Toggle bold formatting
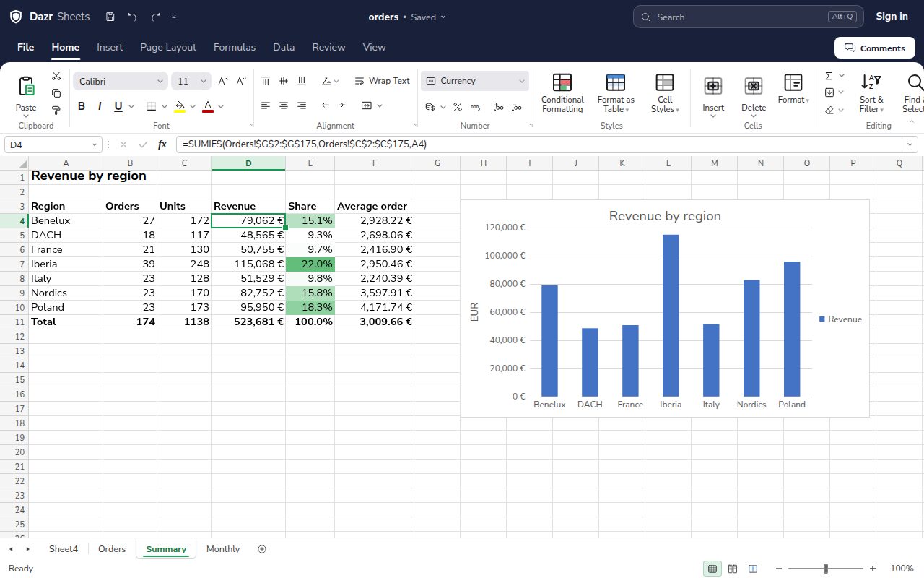The width and height of the screenshot is (924, 578). 82,106
